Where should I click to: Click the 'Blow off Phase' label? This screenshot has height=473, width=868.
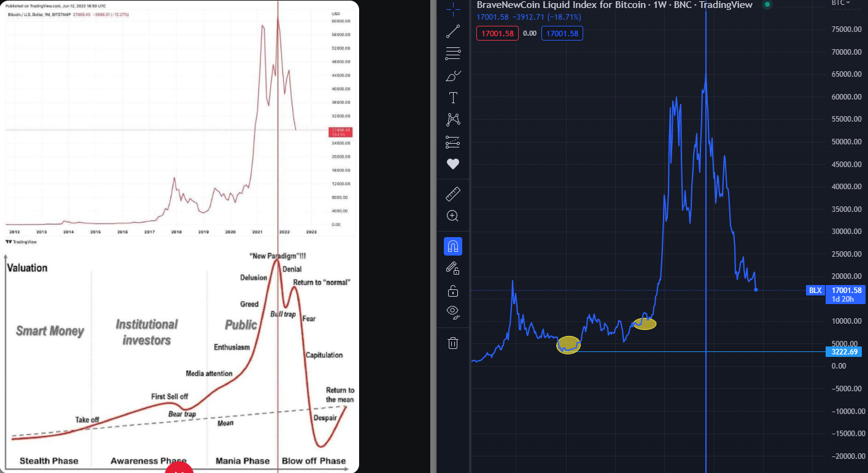coord(314,461)
